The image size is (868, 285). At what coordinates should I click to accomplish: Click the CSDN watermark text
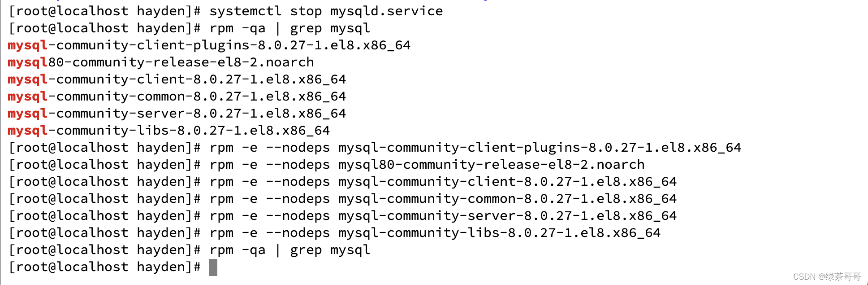[x=827, y=276]
